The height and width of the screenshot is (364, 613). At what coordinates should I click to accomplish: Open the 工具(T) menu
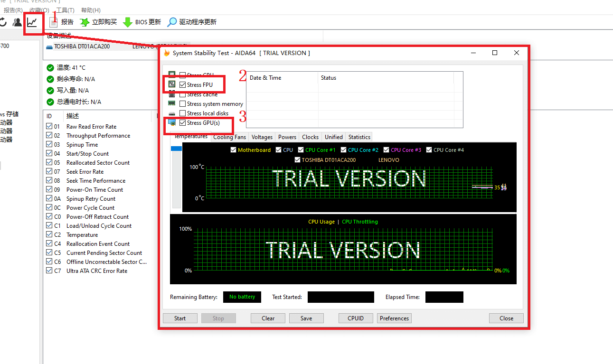pyautogui.click(x=65, y=10)
